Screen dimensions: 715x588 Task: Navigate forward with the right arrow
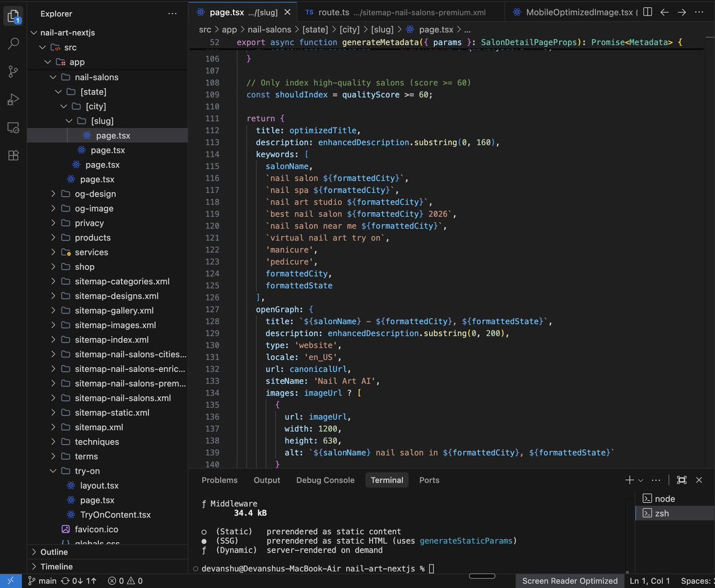click(x=682, y=12)
